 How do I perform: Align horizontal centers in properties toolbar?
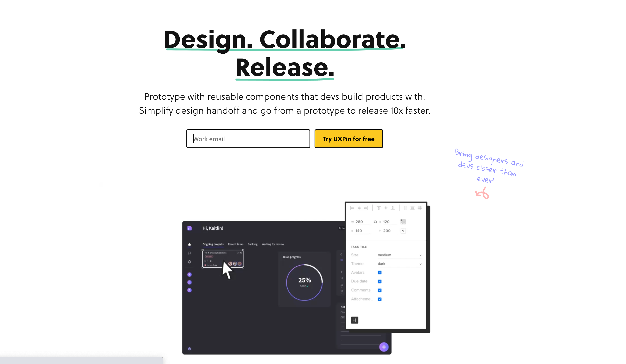coord(359,208)
